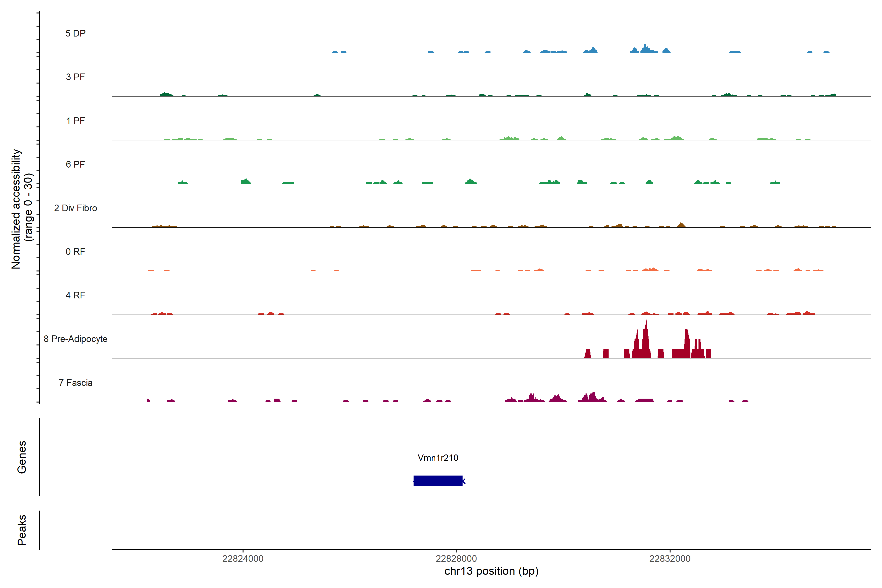The height and width of the screenshot is (588, 882).
Task: Click the 5 DP track label
Action: point(75,33)
